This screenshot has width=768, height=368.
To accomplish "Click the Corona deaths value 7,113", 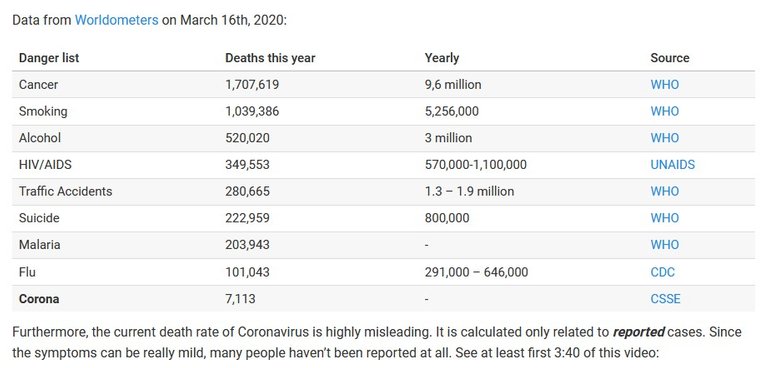I will pos(240,298).
